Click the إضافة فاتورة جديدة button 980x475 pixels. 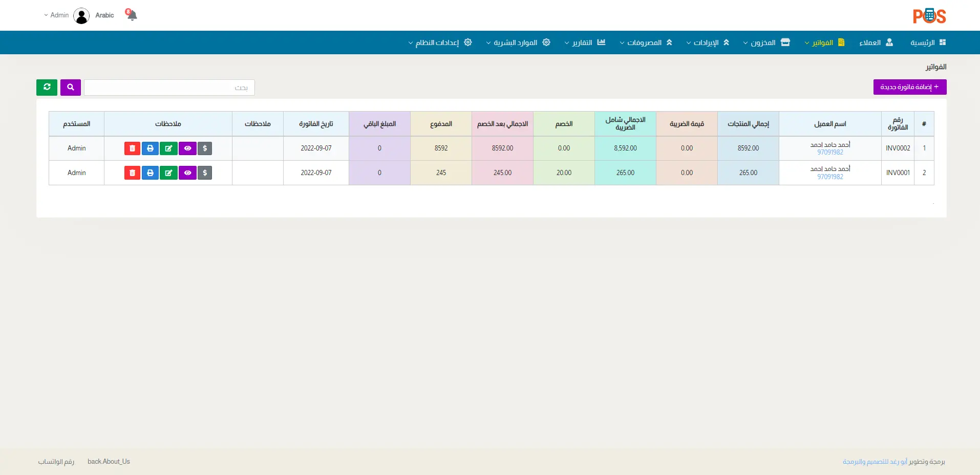tap(909, 87)
